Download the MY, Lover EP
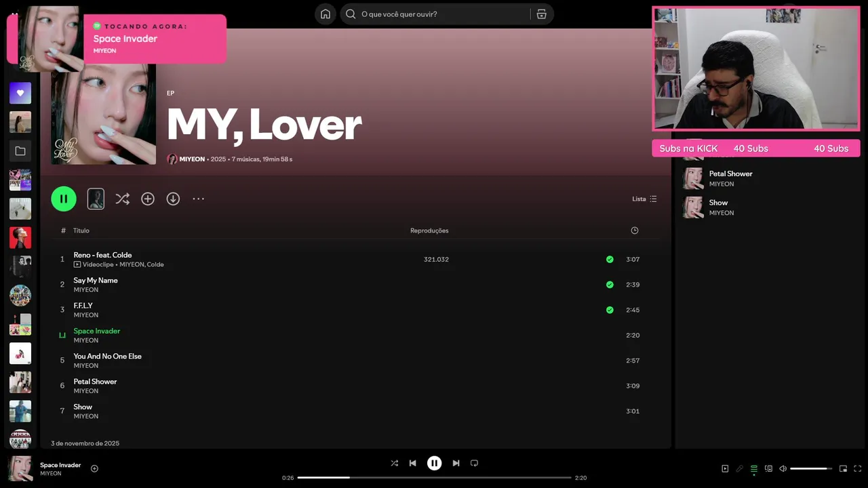868x488 pixels. click(173, 199)
